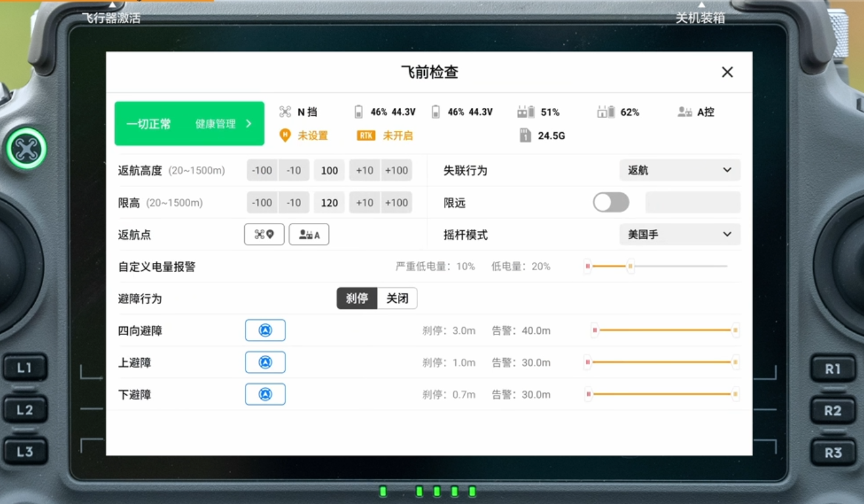Click the return altitude value field 100
Image resolution: width=864 pixels, height=504 pixels.
coord(329,170)
